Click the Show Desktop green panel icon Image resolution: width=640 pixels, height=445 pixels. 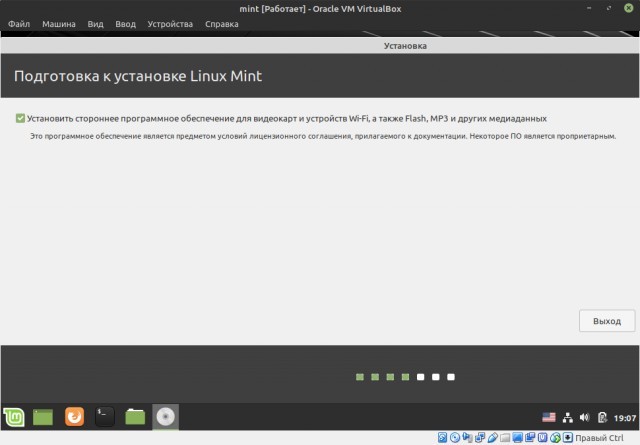point(43,417)
